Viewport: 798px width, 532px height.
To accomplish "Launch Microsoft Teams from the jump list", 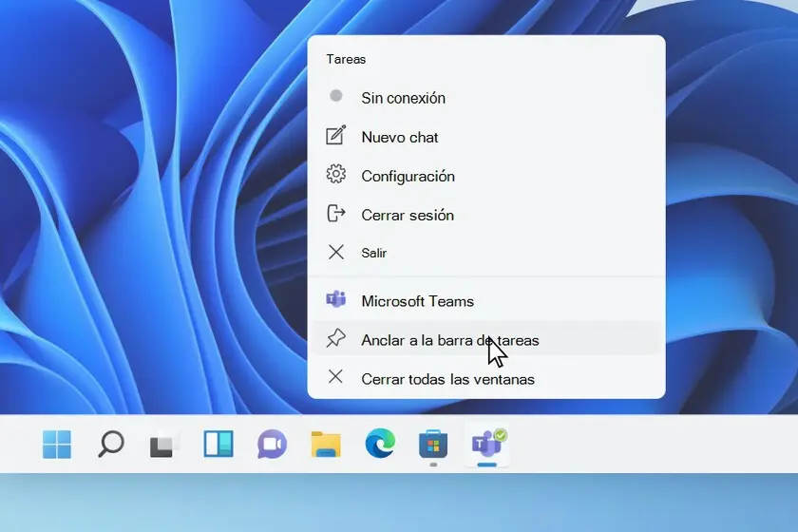I will 486,301.
